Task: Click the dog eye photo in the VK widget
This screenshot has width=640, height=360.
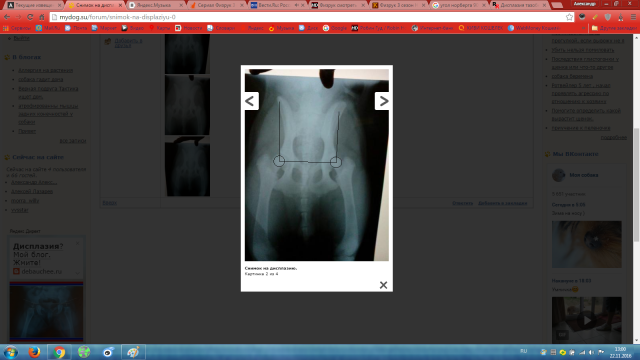Action: click(x=587, y=244)
